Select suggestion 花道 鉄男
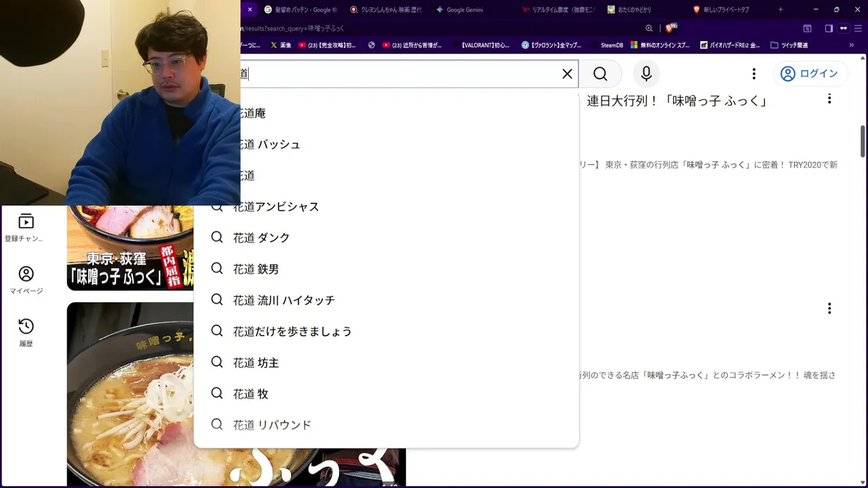 click(x=387, y=269)
